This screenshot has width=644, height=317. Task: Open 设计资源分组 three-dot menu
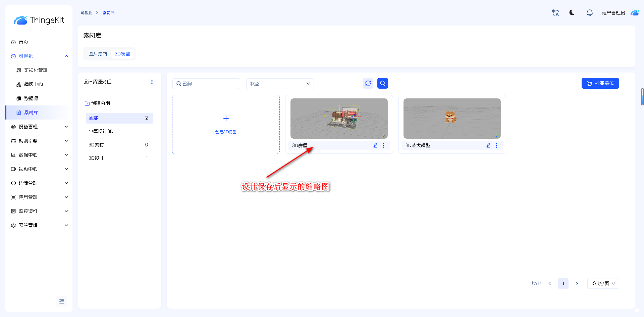pyautogui.click(x=152, y=82)
